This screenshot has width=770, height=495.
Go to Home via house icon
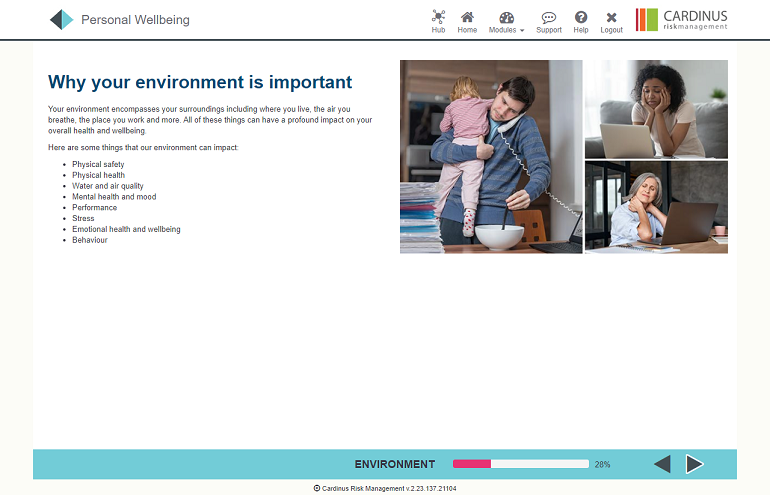point(467,17)
